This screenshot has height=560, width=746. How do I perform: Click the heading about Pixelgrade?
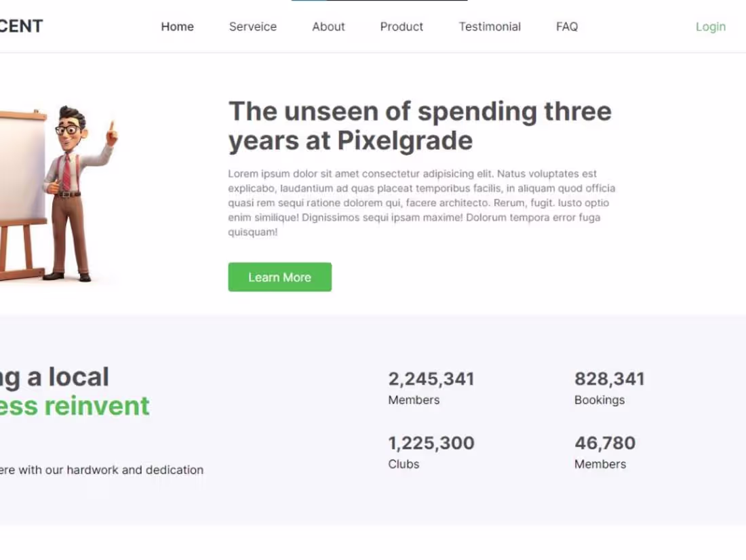420,125
